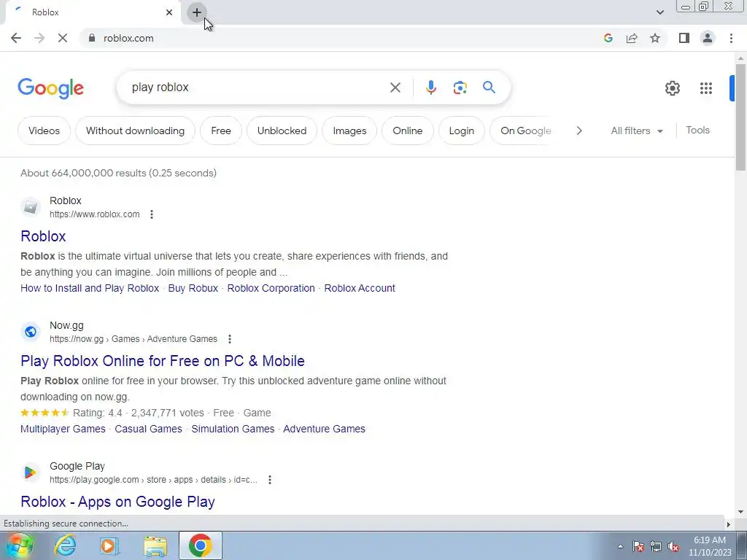This screenshot has width=747, height=560.
Task: Open Windows Media Player from the taskbar
Action: pos(109,545)
